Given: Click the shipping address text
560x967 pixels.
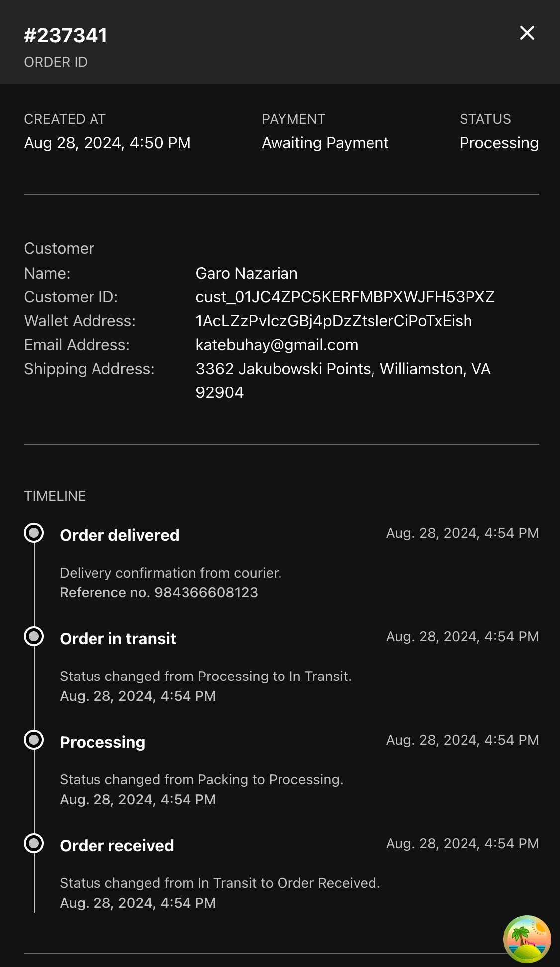Looking at the screenshot, I should click(343, 369).
